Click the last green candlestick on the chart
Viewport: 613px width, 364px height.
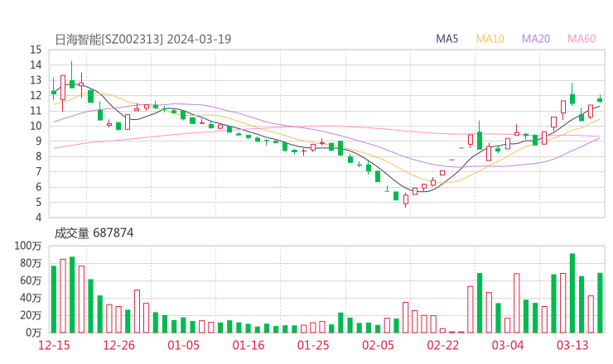point(600,100)
